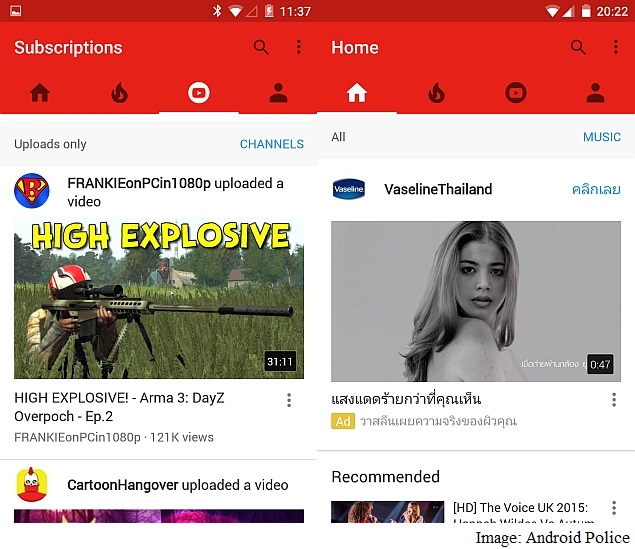Image resolution: width=635 pixels, height=549 pixels.
Task: Play the HIGH EXPLOSIVE video thumbnail
Action: pos(159,299)
